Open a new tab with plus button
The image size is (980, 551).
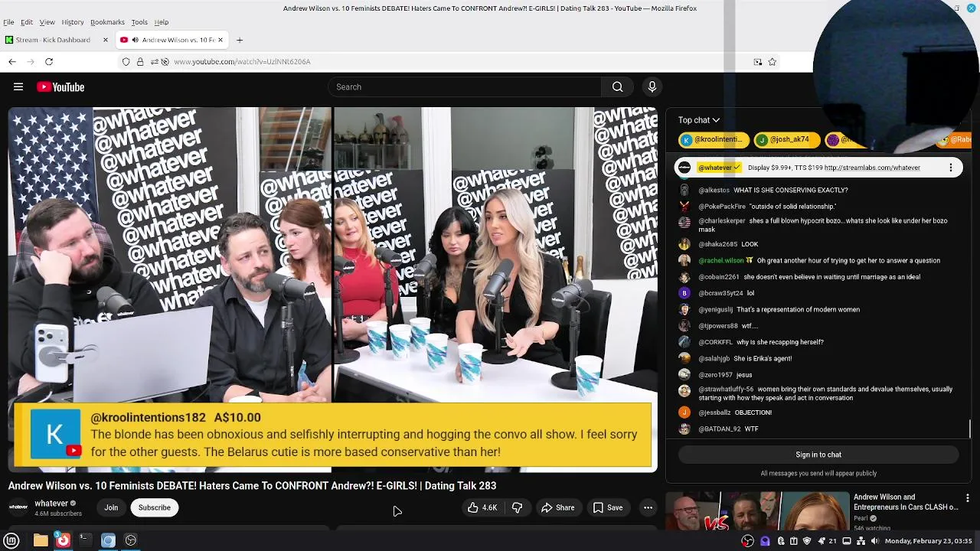(x=240, y=40)
